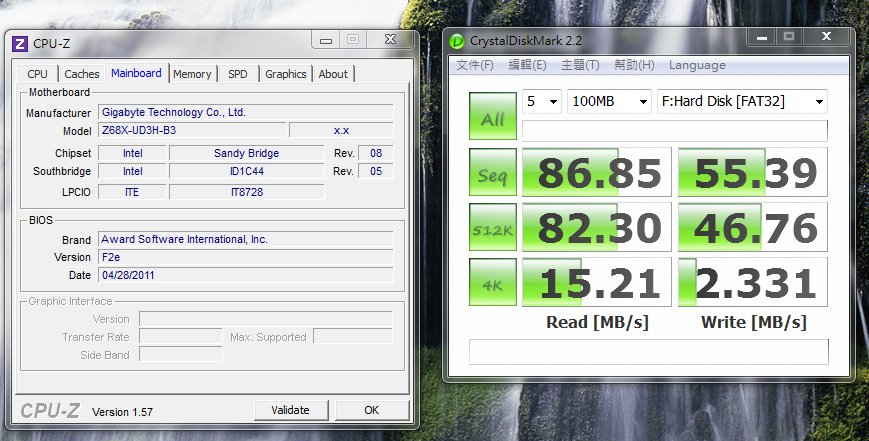Switch to the Memory tab
The image size is (869, 441).
pyautogui.click(x=192, y=74)
